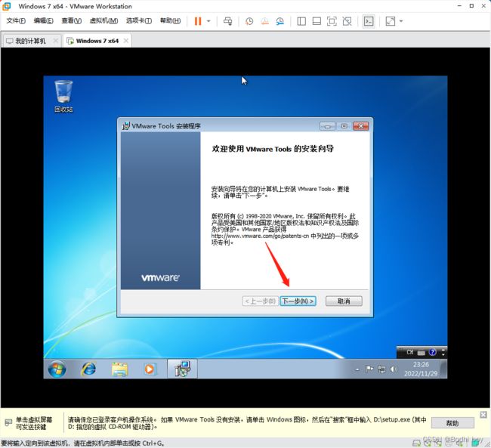Click the patents URL text in dialog

click(x=260, y=236)
